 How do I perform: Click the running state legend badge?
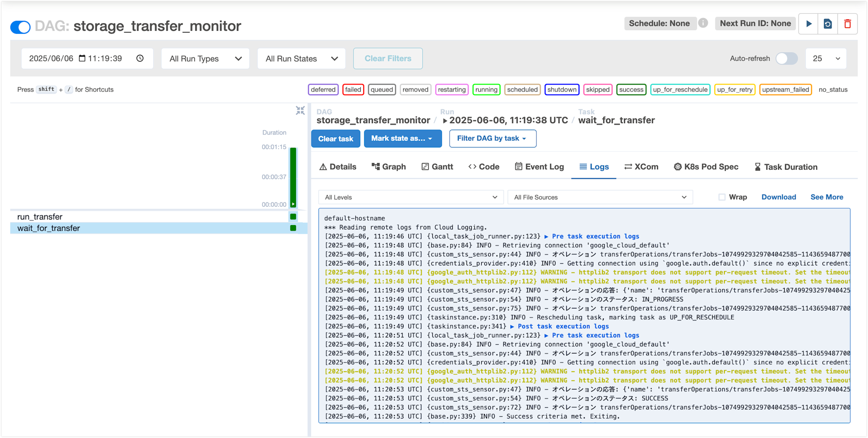486,89
